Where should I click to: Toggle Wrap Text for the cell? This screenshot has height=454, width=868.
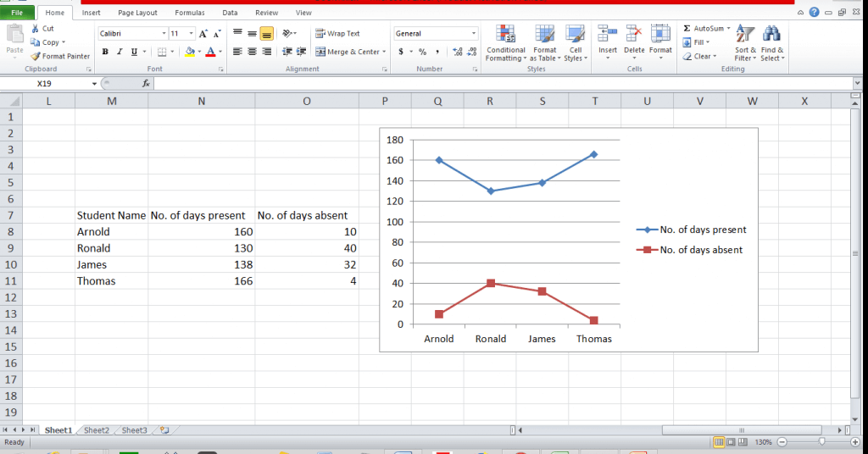pyautogui.click(x=337, y=34)
